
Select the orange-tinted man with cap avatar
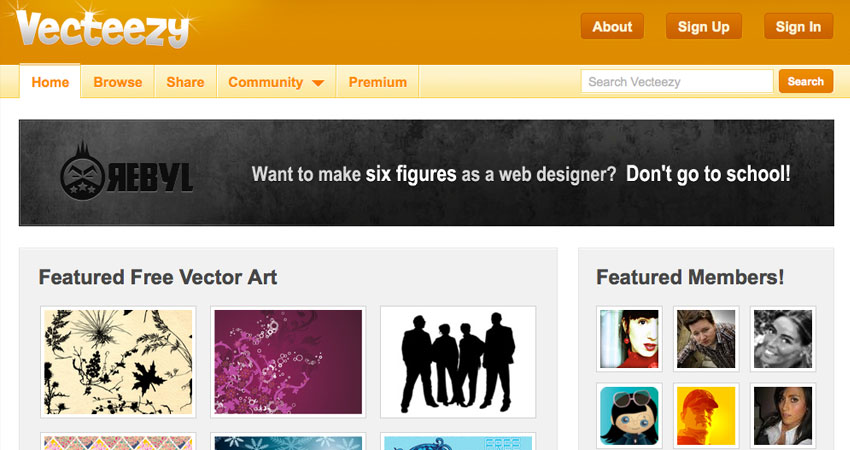coord(706,416)
